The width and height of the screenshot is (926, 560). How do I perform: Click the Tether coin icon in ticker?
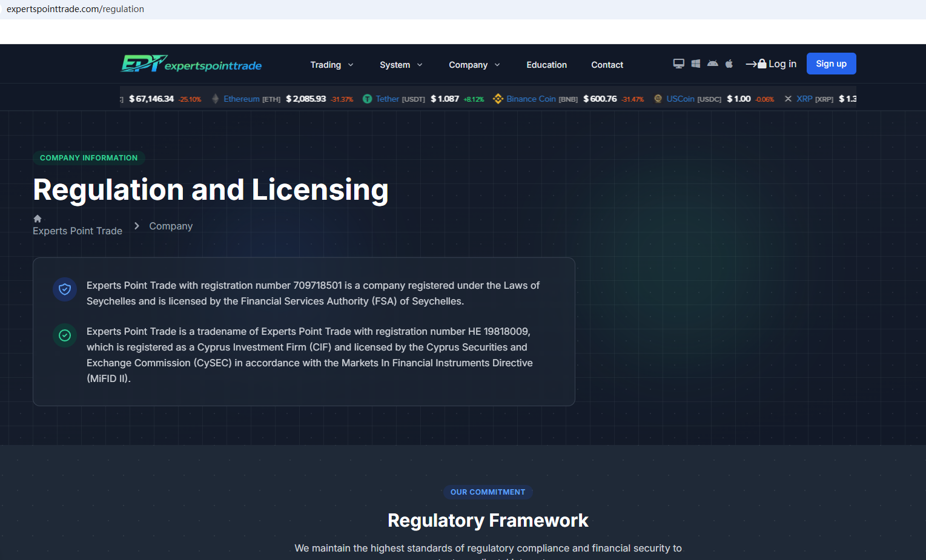(x=367, y=99)
